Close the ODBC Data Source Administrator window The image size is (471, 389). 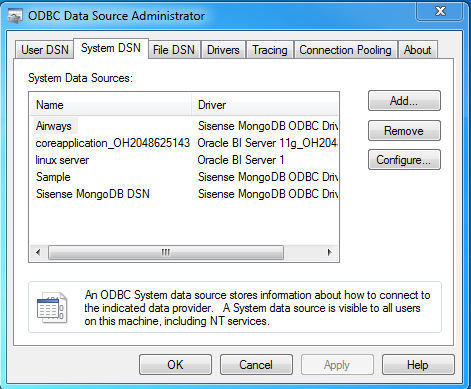point(440,12)
